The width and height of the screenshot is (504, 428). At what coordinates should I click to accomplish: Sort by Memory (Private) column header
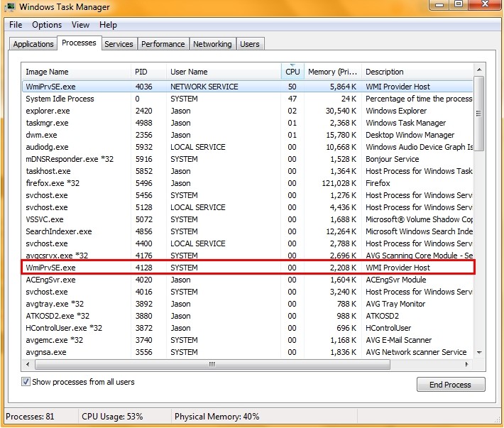[333, 72]
